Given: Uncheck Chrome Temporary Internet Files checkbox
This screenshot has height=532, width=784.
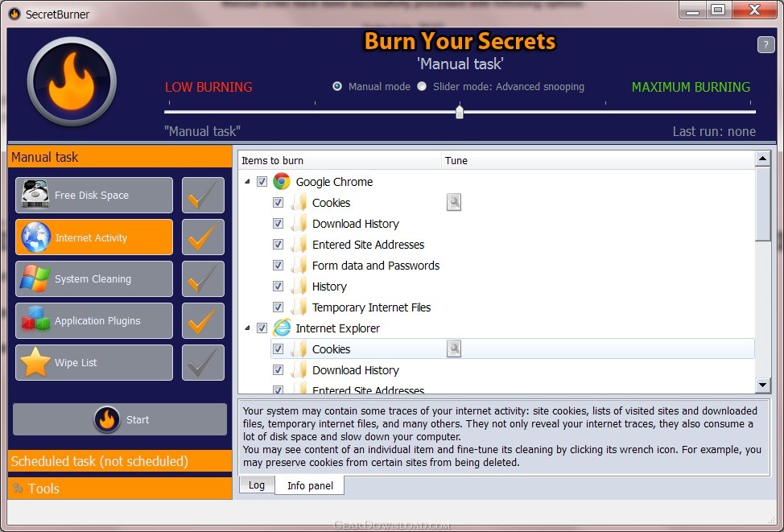Looking at the screenshot, I should [278, 307].
